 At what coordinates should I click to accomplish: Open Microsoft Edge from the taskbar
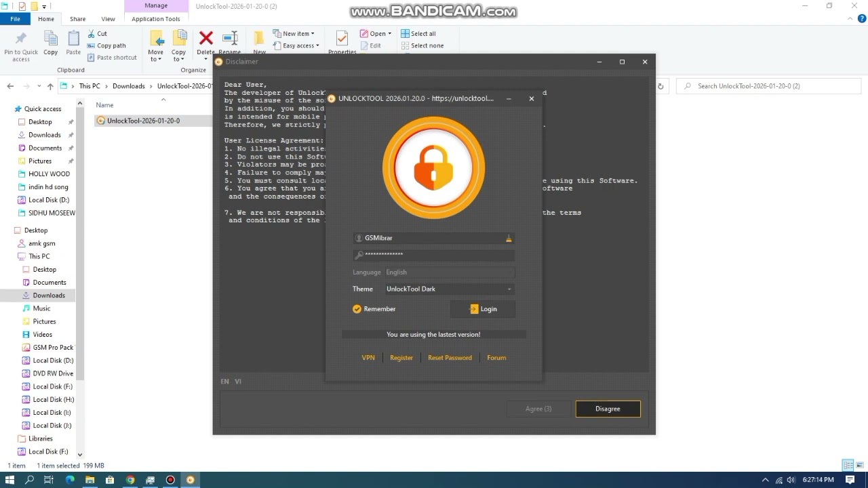point(69,480)
